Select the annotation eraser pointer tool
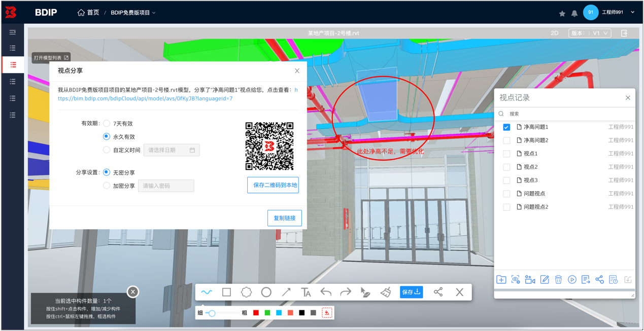644x331 pixels. [365, 292]
